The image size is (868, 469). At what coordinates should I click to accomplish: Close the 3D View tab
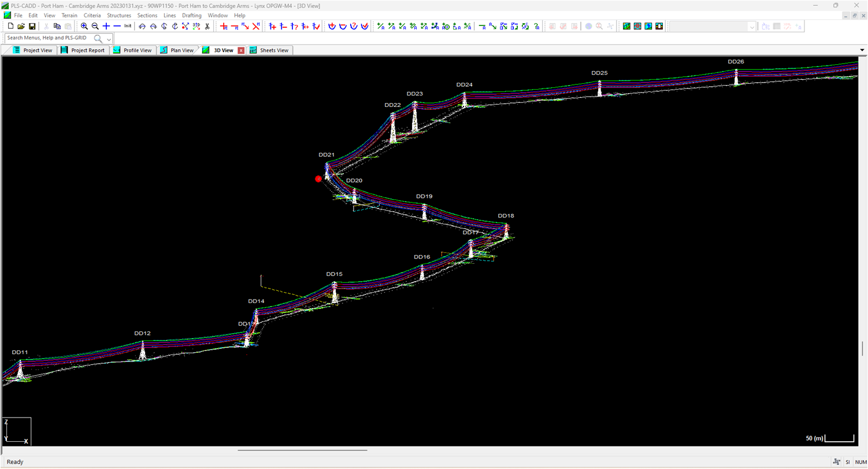click(241, 50)
